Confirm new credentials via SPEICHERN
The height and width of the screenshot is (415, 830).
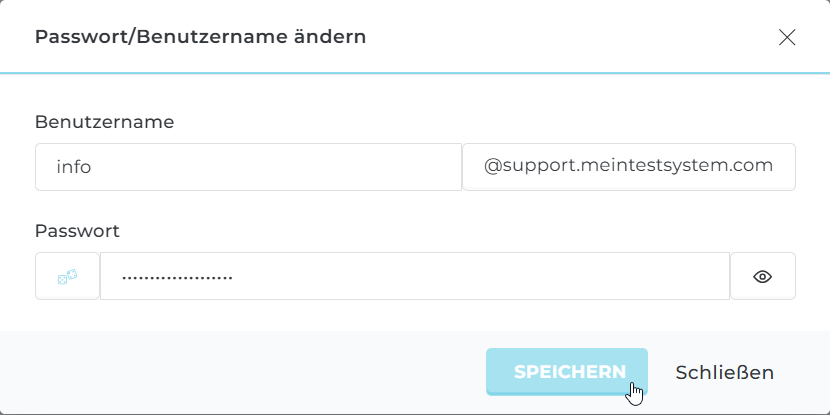567,372
